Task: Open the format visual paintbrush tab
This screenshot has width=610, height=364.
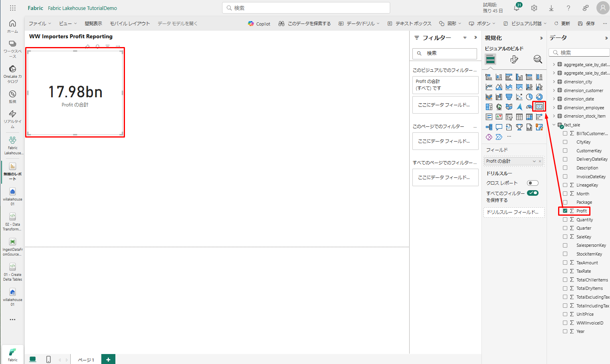Action: [514, 59]
